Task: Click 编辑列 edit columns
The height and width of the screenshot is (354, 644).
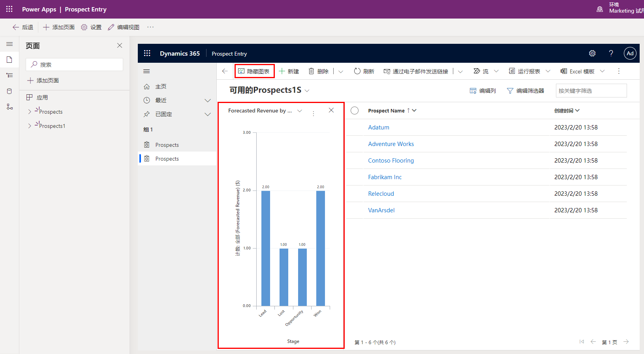Action: coord(483,91)
